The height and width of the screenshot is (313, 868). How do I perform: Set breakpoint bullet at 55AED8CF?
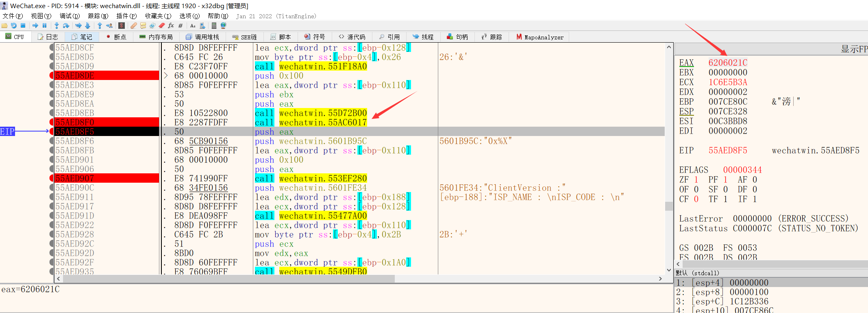pos(52,47)
